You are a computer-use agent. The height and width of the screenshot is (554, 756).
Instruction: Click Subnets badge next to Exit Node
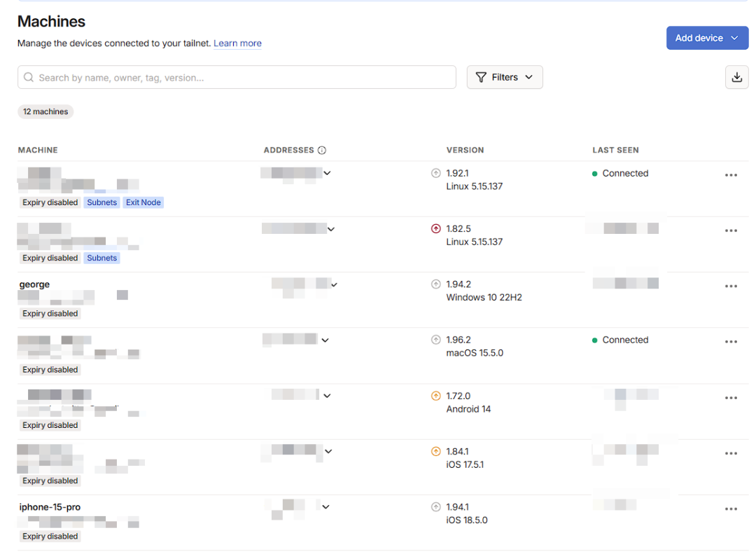point(101,202)
